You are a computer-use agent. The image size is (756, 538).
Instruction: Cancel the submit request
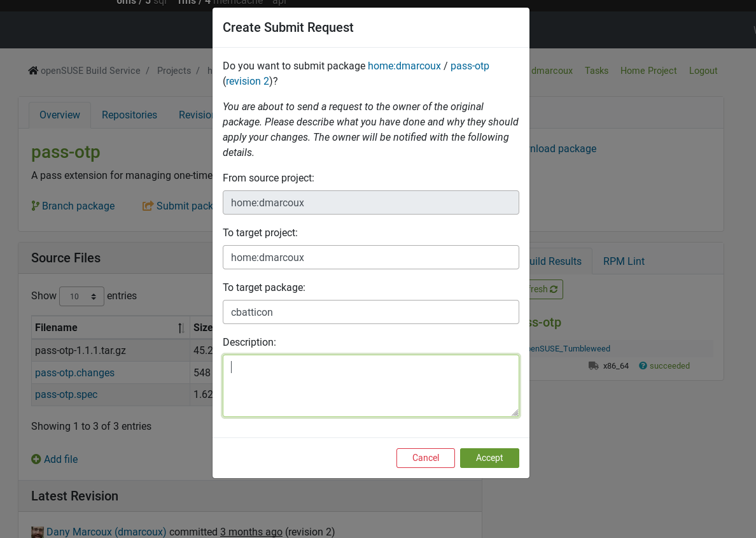coord(425,458)
